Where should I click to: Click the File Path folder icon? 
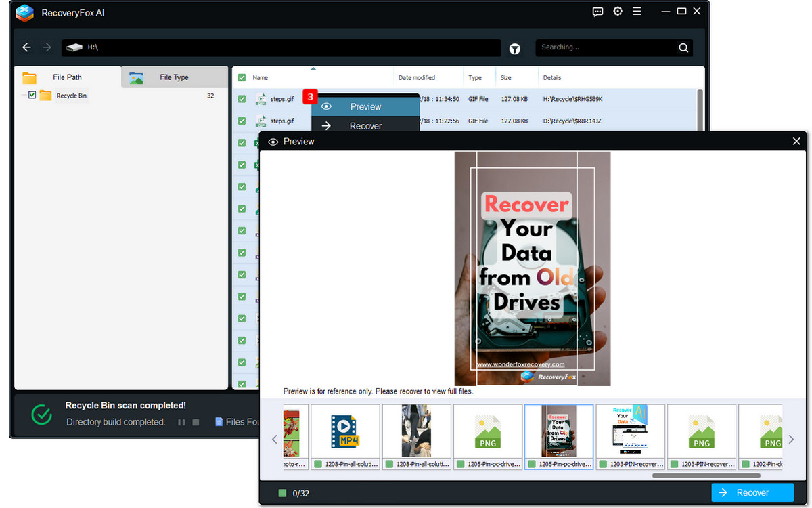30,77
